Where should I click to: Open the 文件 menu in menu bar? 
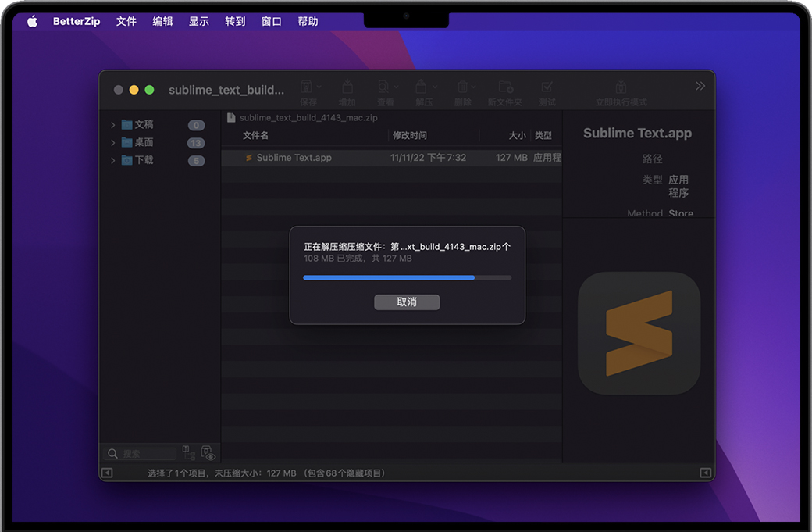(x=126, y=21)
